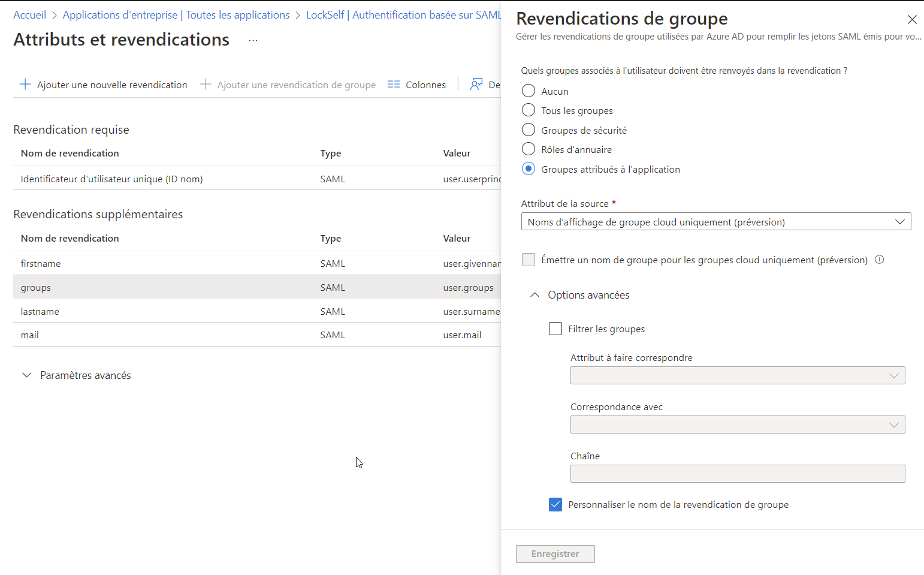924x575 pixels.
Task: Click the plus icon for group claim
Action: pos(206,85)
